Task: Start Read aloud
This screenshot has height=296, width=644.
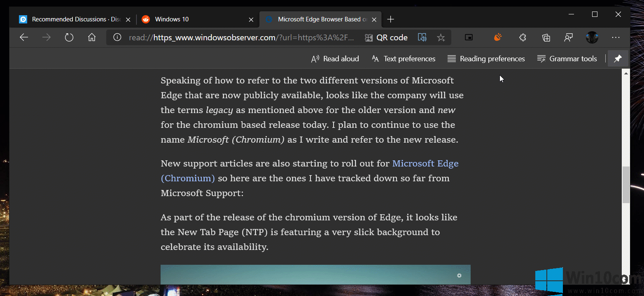Action: tap(335, 59)
